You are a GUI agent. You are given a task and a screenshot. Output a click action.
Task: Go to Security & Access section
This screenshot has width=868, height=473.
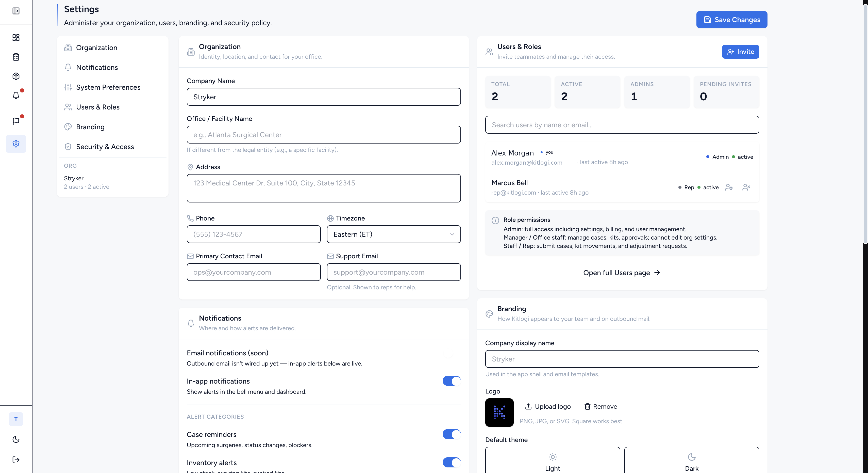click(112, 147)
